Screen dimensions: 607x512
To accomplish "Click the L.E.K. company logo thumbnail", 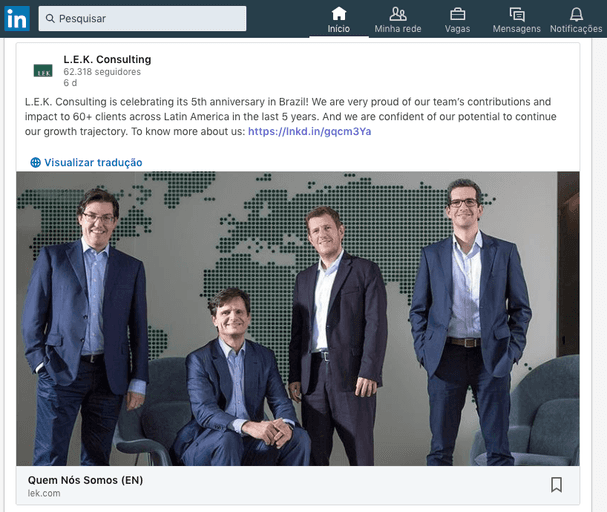I will tap(43, 70).
